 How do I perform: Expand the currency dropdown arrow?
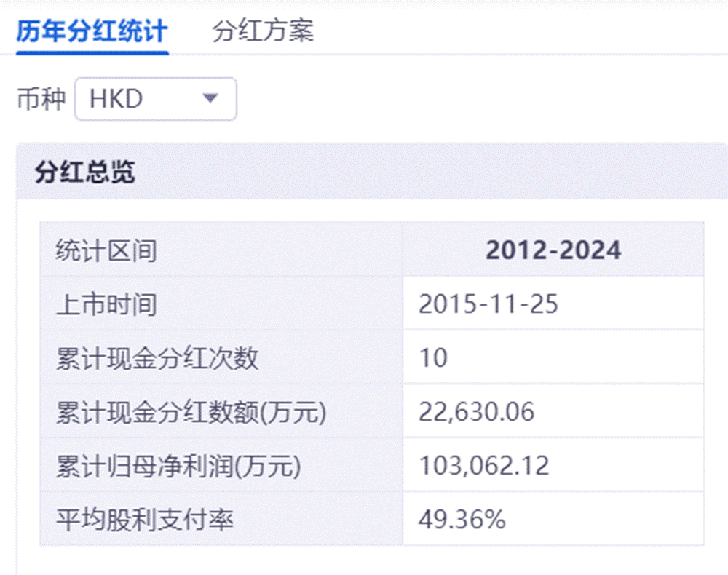(x=210, y=98)
